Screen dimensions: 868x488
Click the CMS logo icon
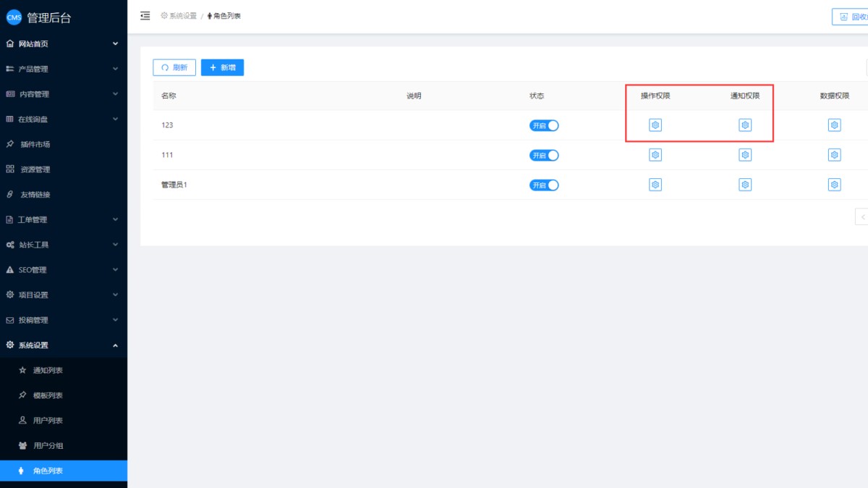14,17
